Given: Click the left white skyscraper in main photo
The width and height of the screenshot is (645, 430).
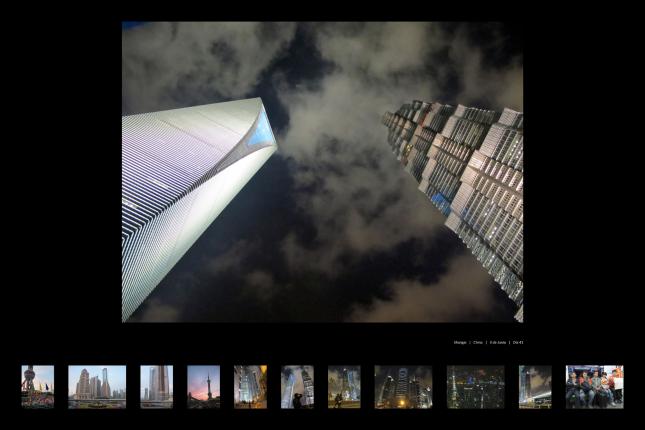Looking at the screenshot, I should 180,190.
